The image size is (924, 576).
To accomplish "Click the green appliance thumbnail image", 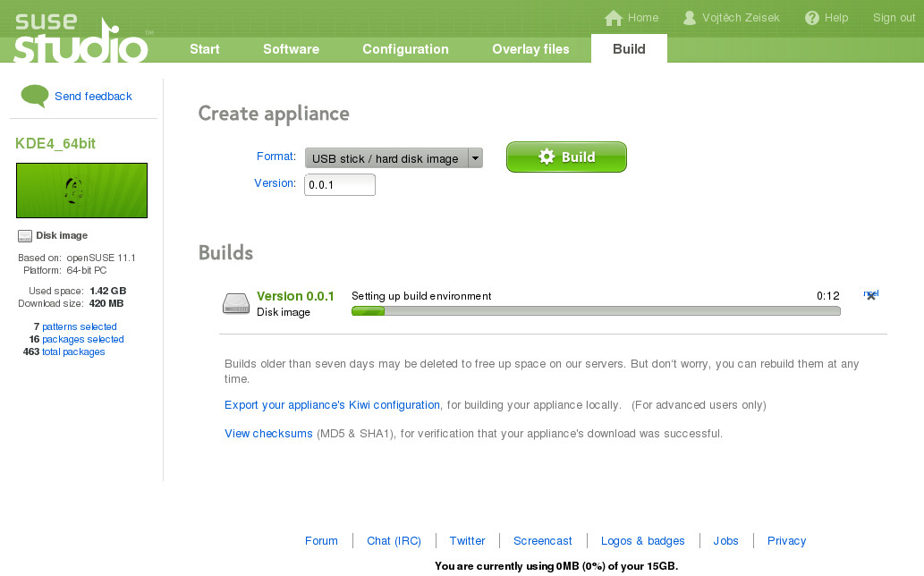I will 82,191.
